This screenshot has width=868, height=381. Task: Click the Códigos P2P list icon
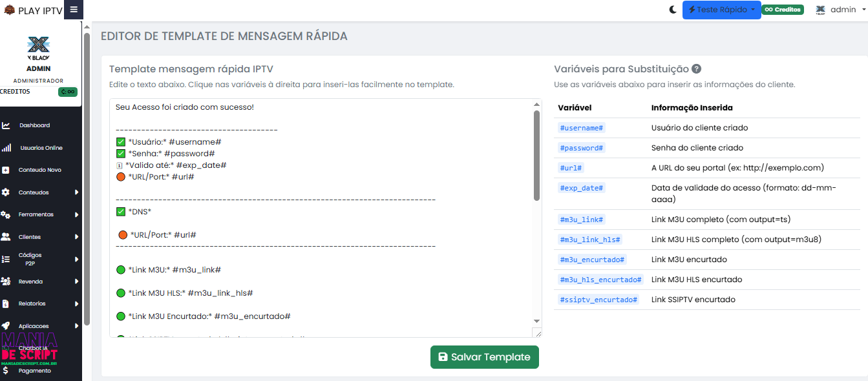coord(6,259)
